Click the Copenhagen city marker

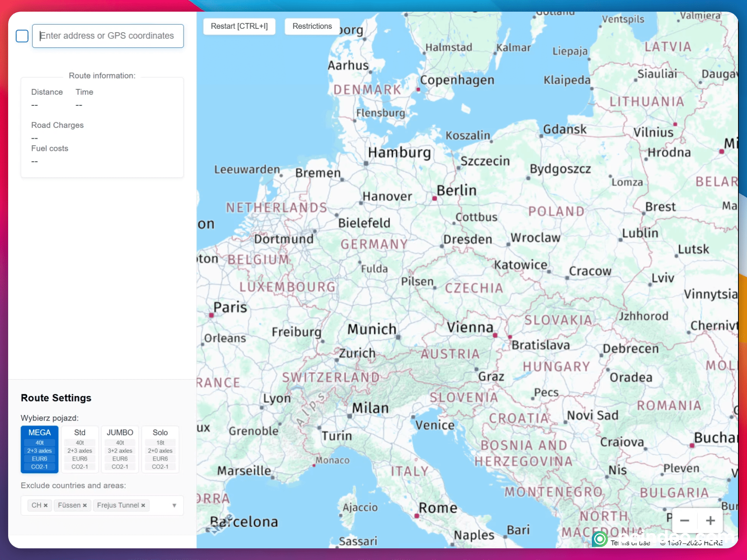point(418,89)
